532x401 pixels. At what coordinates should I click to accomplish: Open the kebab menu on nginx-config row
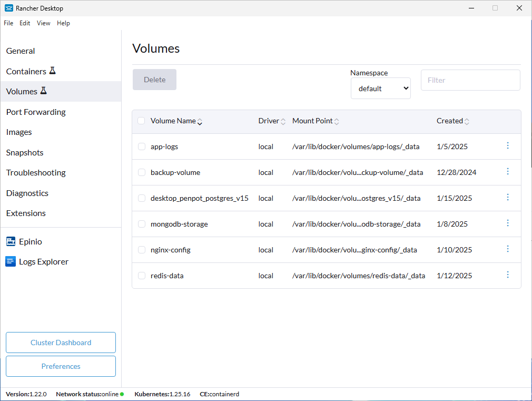[x=508, y=249]
